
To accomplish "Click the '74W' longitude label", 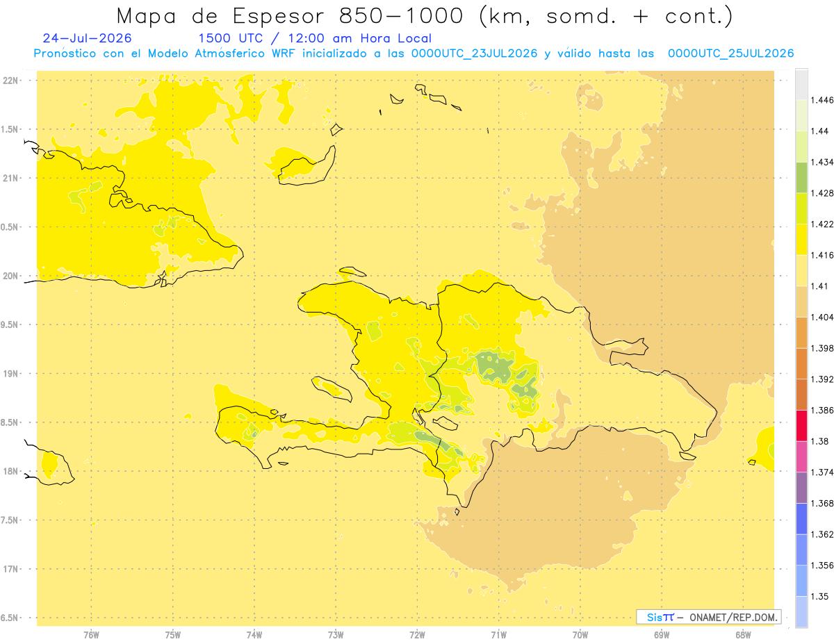I will (x=254, y=635).
